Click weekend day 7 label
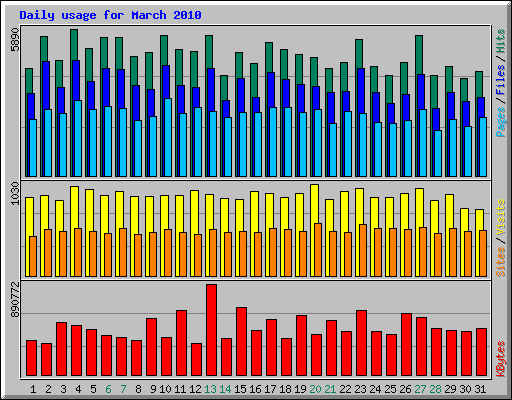 tap(123, 389)
